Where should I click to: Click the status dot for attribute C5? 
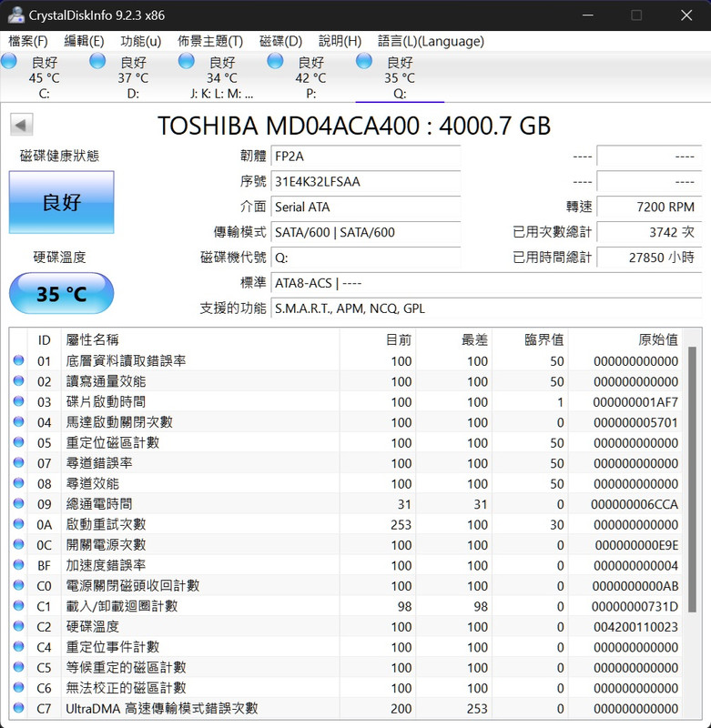point(18,666)
